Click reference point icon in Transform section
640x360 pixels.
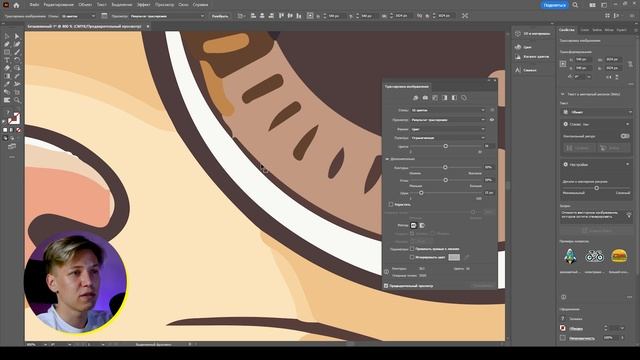(563, 64)
